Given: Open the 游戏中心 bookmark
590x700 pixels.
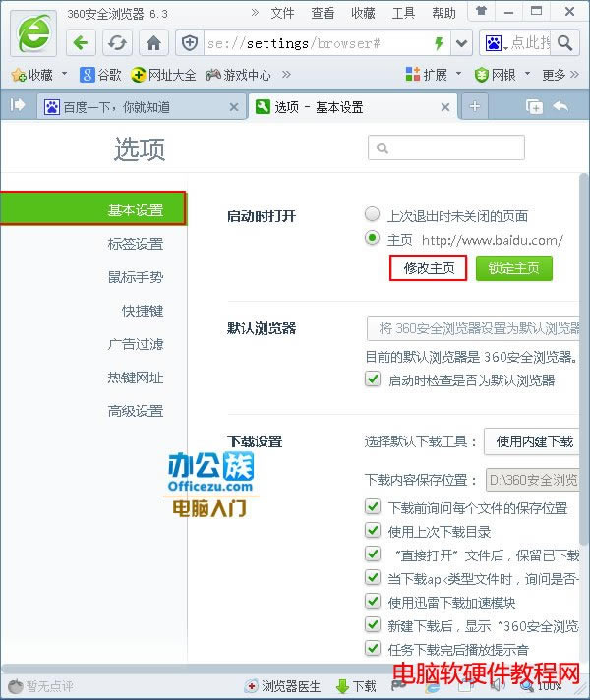Looking at the screenshot, I should (x=238, y=75).
